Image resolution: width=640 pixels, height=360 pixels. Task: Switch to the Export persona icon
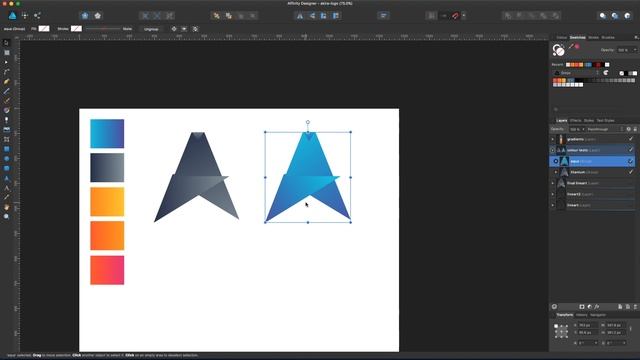(x=37, y=16)
